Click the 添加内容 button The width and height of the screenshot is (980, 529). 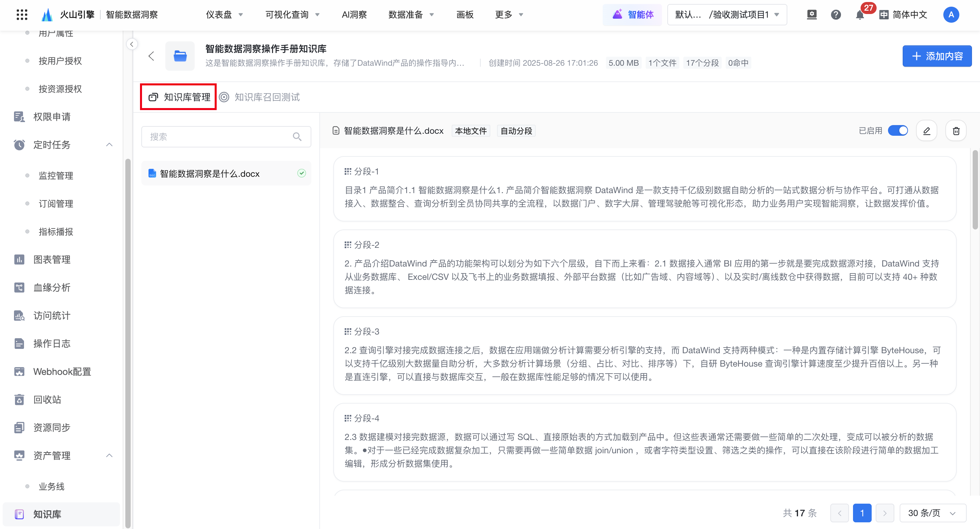point(937,56)
